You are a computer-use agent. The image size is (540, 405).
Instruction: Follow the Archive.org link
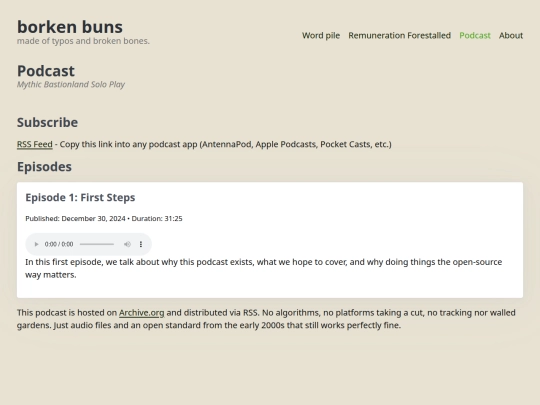click(142, 313)
